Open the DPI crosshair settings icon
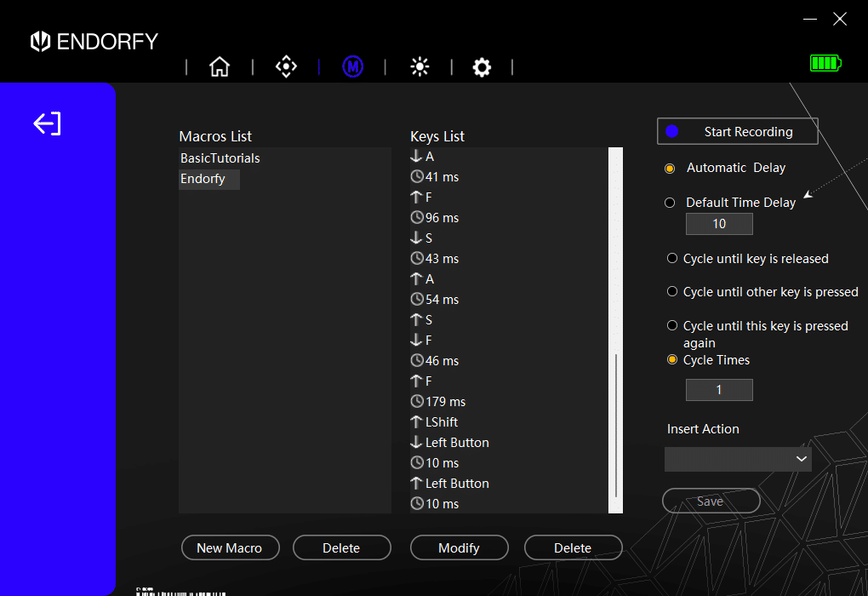The image size is (868, 596). pyautogui.click(x=286, y=67)
